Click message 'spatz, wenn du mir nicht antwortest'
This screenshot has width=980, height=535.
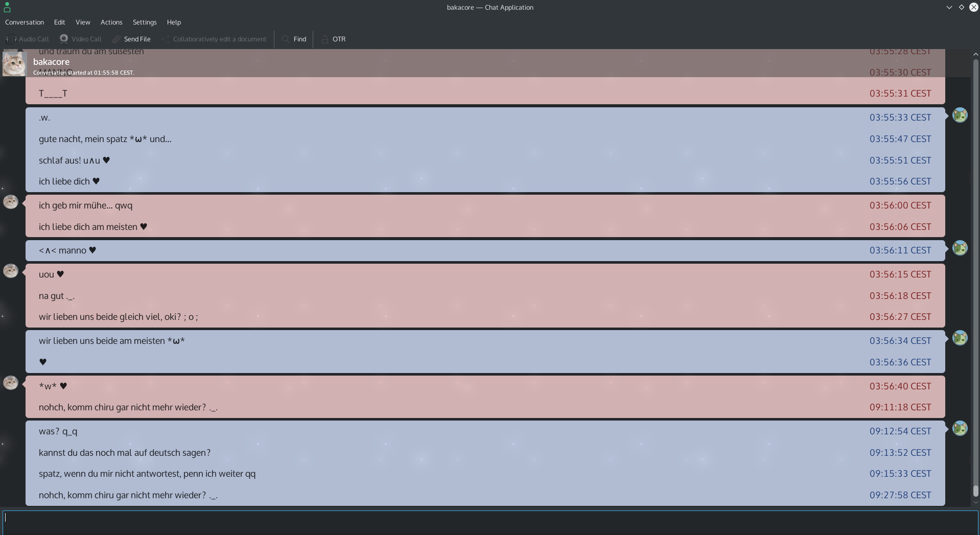click(x=147, y=474)
